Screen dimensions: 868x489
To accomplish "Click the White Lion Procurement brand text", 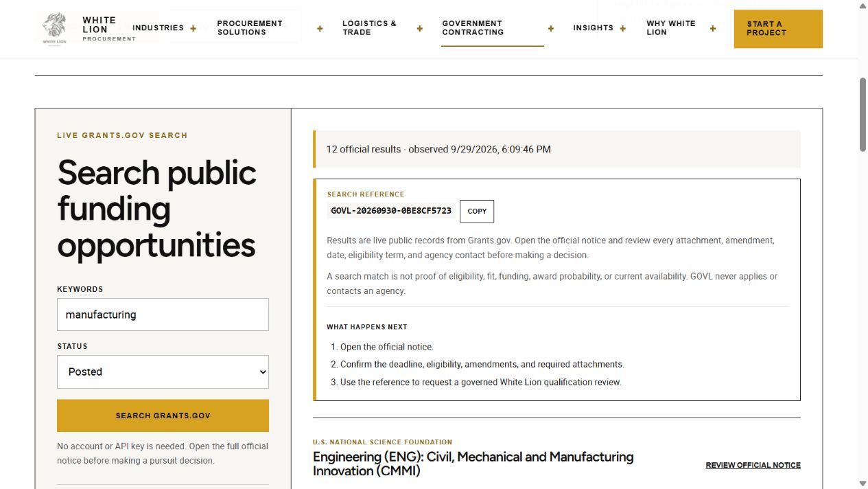I will (108, 28).
